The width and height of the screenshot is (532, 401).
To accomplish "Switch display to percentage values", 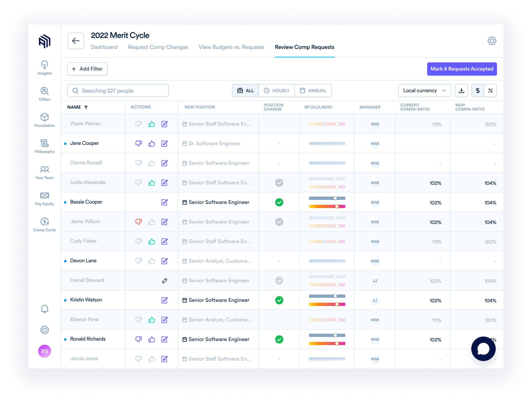I will coord(490,91).
